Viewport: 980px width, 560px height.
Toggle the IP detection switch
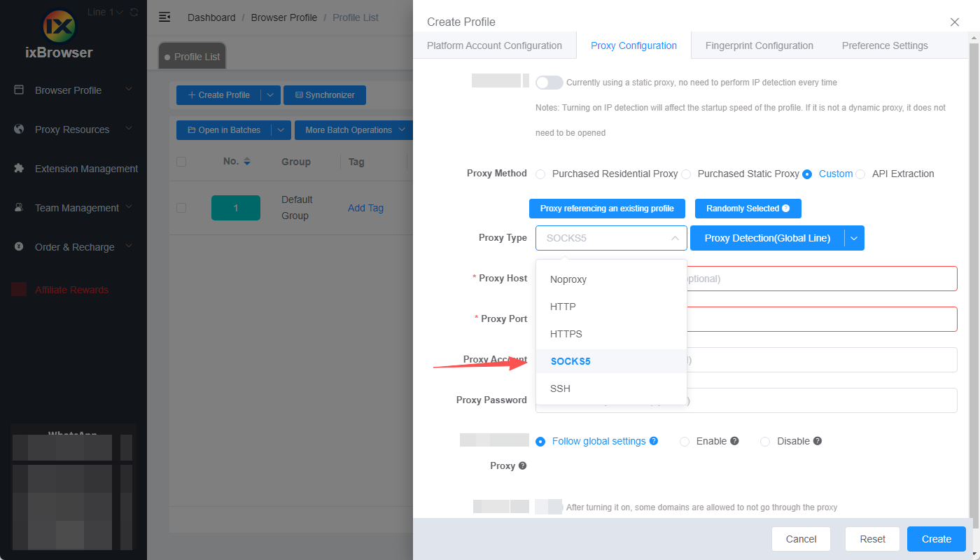click(x=549, y=83)
